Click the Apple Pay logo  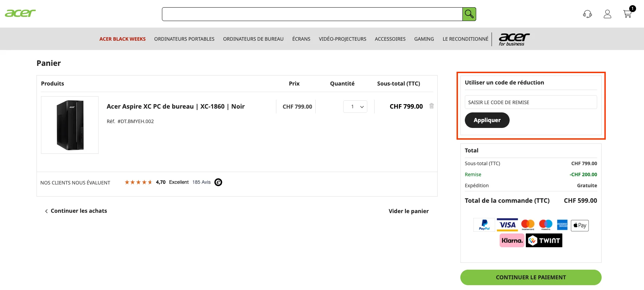click(x=580, y=226)
